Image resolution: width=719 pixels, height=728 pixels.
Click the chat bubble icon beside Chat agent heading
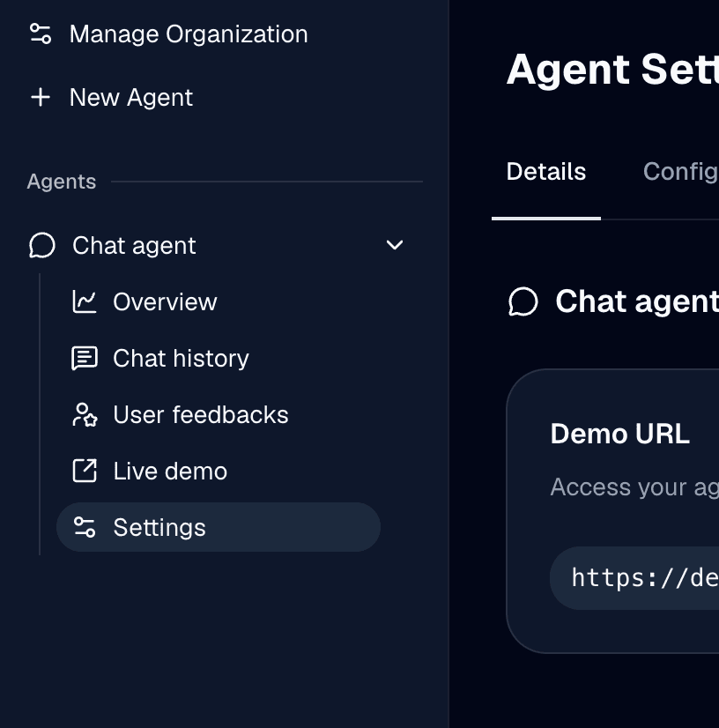click(x=523, y=301)
